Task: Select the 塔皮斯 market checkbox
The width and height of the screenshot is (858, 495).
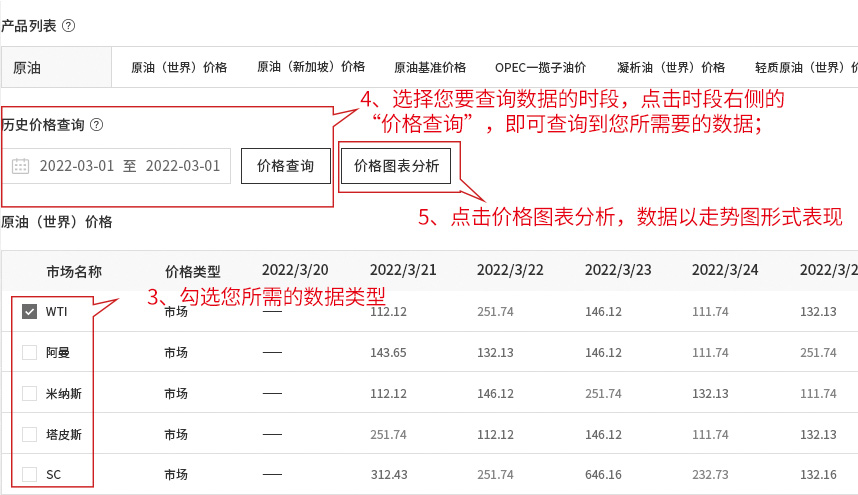Action: pos(29,434)
